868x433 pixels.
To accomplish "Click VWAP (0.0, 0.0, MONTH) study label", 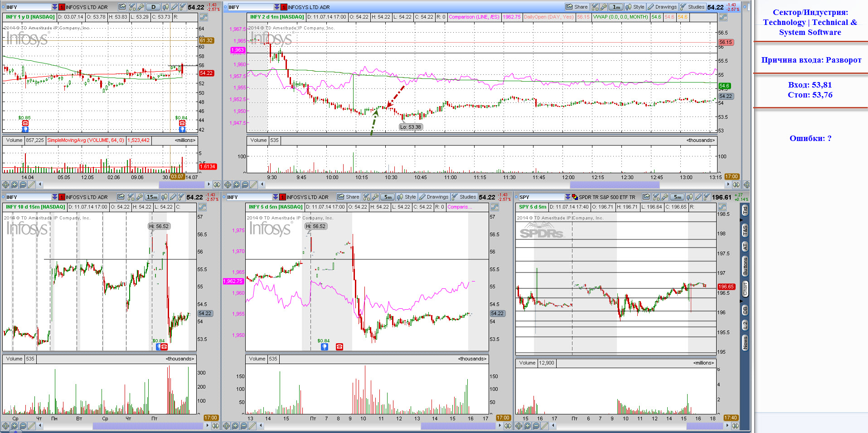I will coord(621,17).
